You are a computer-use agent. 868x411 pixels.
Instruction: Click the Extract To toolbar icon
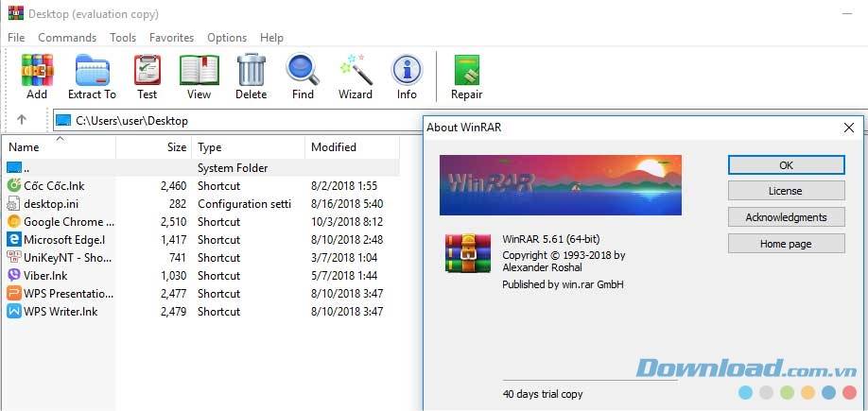tap(92, 70)
